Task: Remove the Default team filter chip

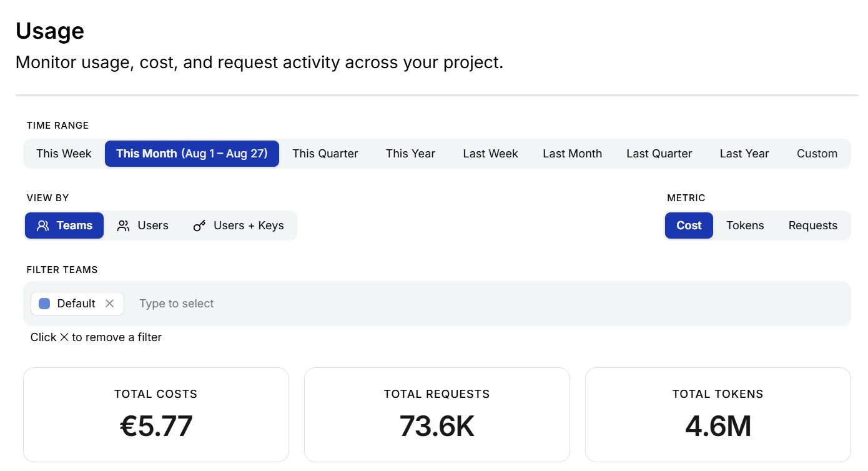Action: point(109,304)
